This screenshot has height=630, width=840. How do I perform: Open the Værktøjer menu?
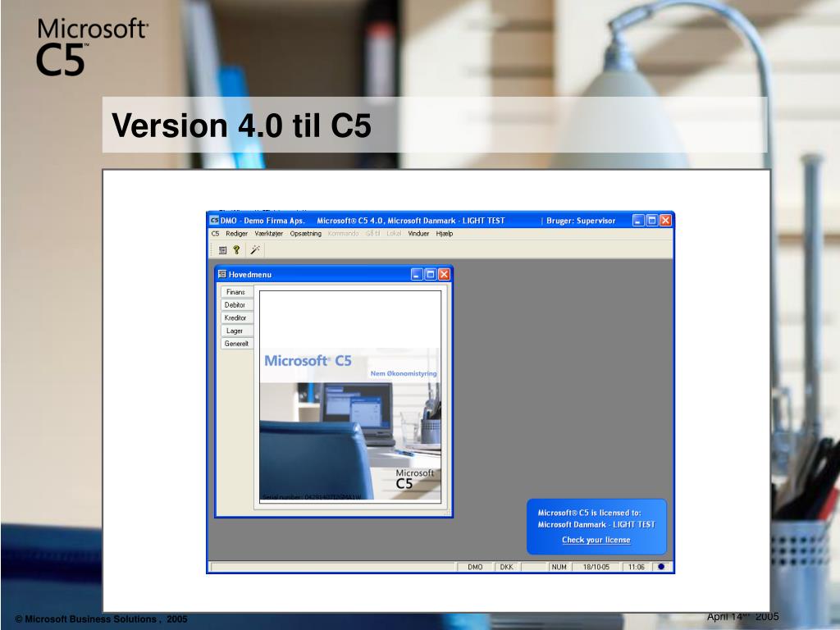pos(268,234)
